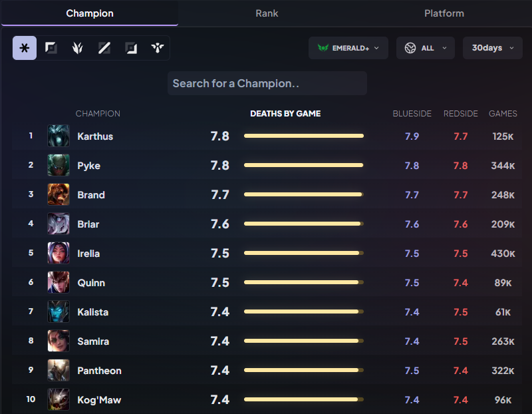Click the ALL dropdown chevron
The image size is (532, 414).
click(444, 48)
